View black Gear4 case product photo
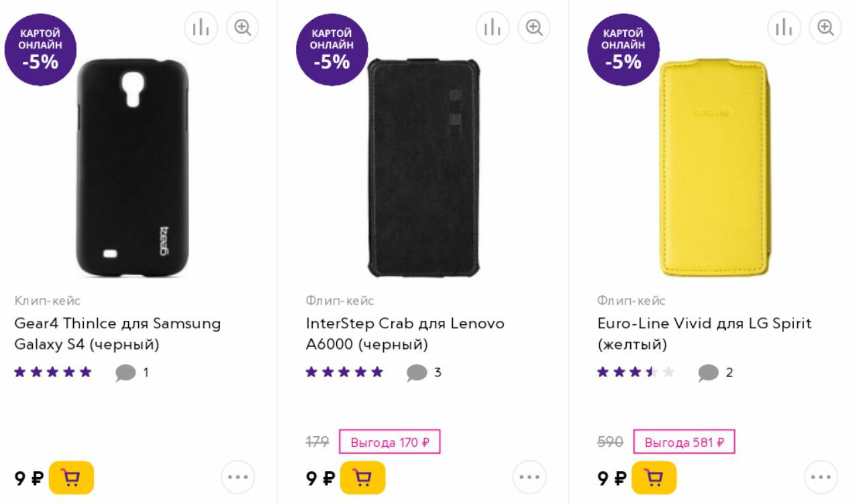Image resolution: width=859 pixels, height=504 pixels. (133, 168)
